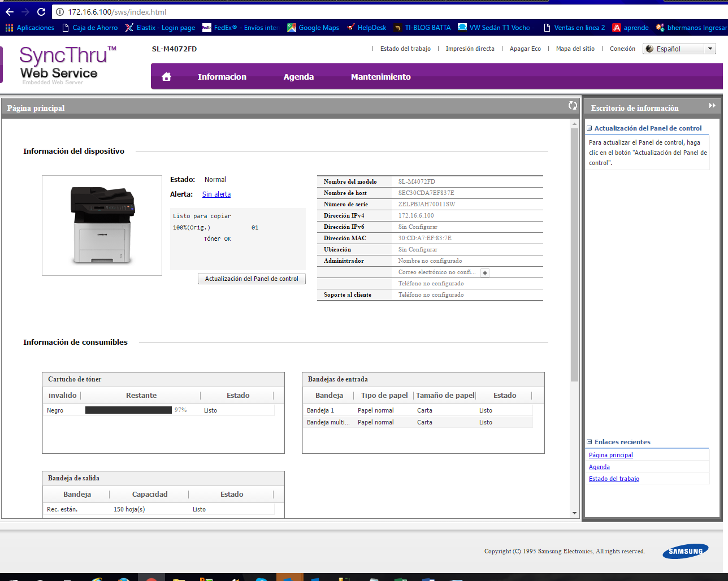Open the Aplicaciones bookmarks grid icon

[9, 27]
